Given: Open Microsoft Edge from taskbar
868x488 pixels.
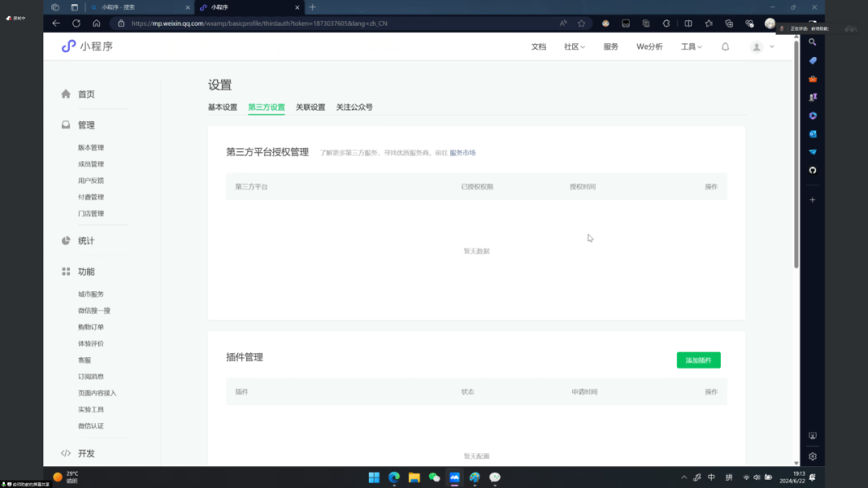Looking at the screenshot, I should coord(394,478).
